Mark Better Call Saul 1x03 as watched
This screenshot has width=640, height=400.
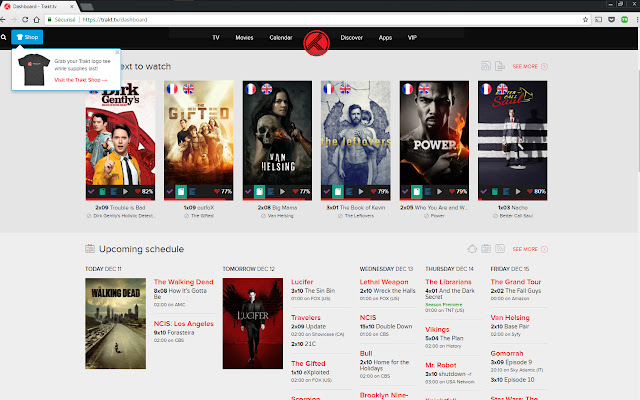coord(483,191)
